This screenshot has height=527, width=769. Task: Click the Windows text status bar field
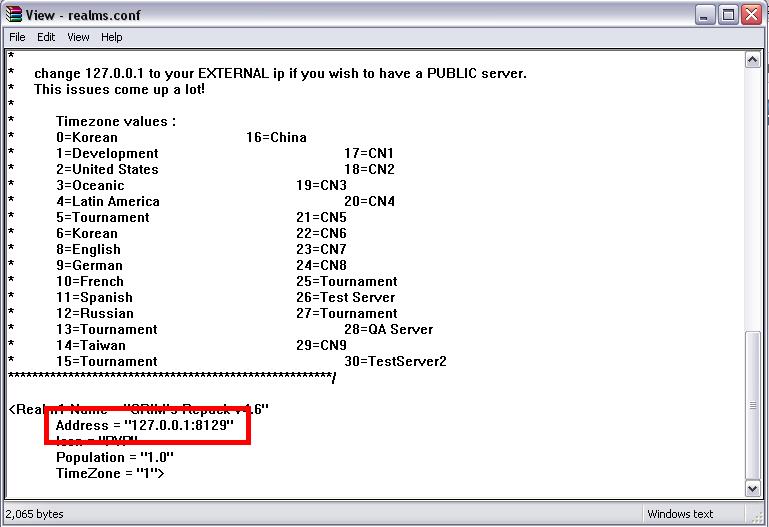(x=680, y=514)
